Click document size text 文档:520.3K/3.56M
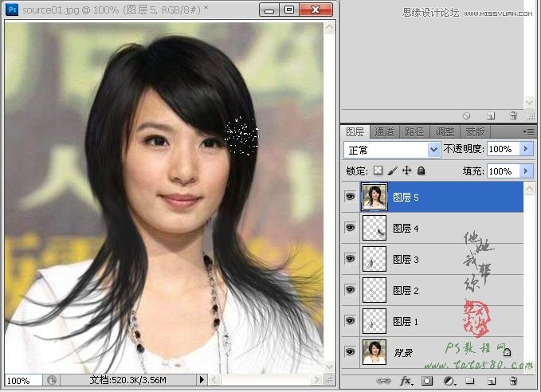 coord(127,380)
